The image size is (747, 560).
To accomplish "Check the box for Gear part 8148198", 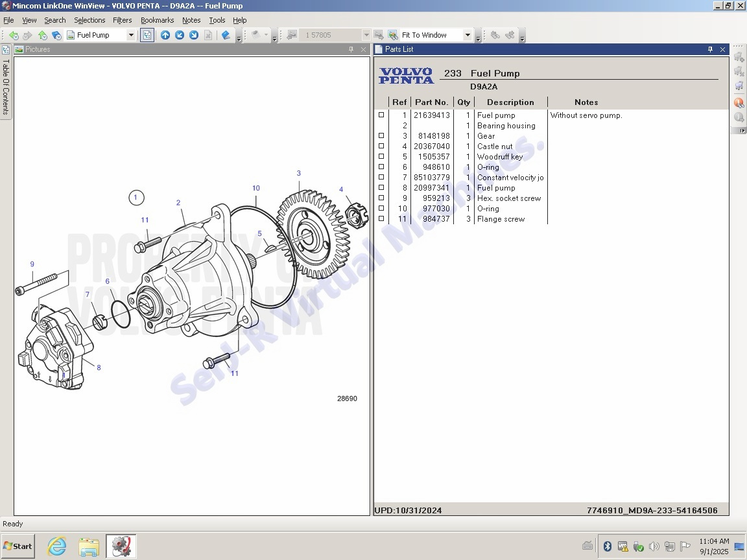I will point(381,136).
